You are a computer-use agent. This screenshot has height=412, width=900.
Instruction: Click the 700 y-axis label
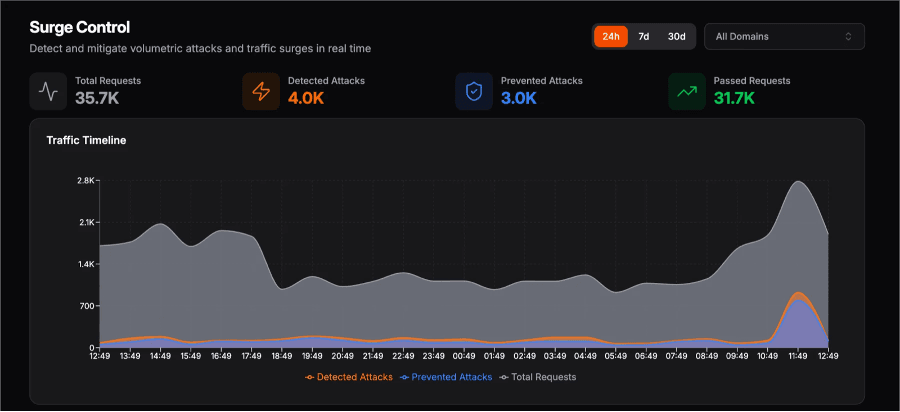pyautogui.click(x=87, y=306)
